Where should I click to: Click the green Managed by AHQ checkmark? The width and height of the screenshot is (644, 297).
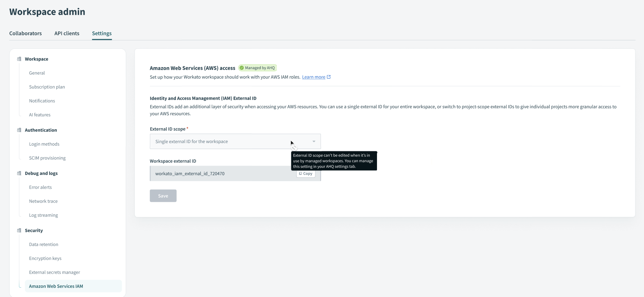coord(242,68)
